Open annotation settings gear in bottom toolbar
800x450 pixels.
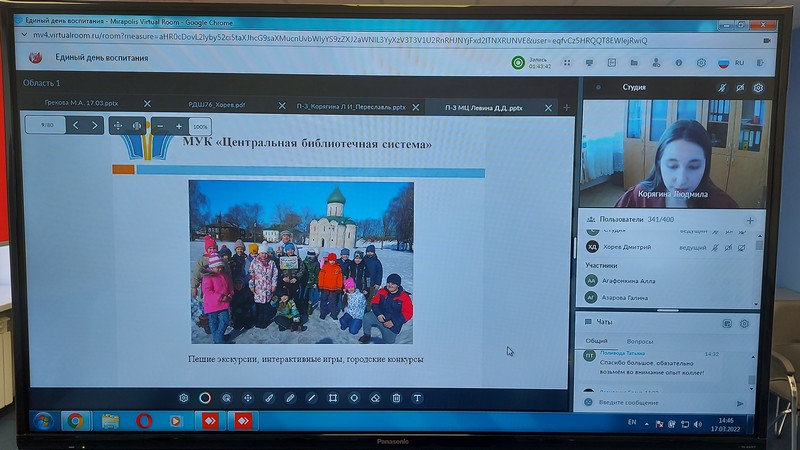click(x=184, y=398)
